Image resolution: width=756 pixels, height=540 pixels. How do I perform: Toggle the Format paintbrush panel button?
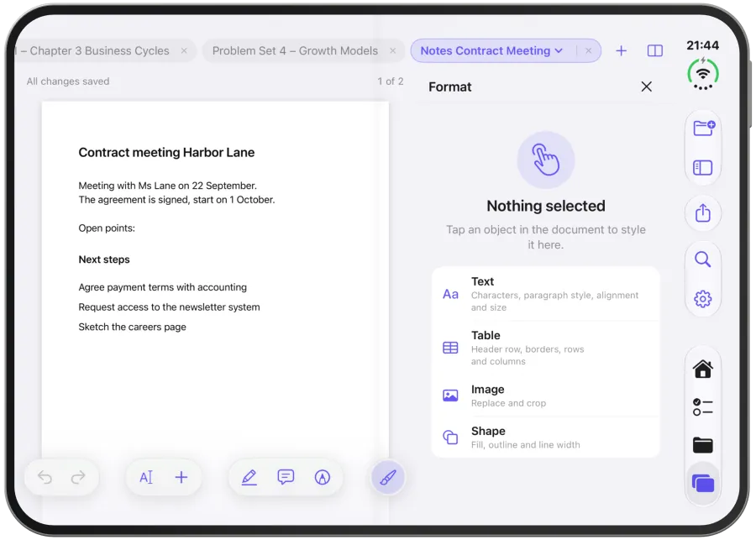pyautogui.click(x=388, y=477)
